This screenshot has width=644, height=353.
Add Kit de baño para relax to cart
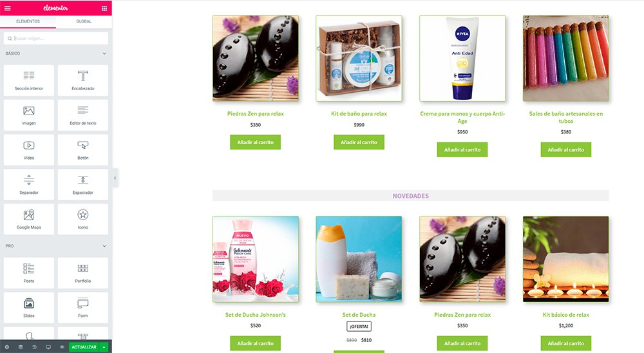[359, 142]
